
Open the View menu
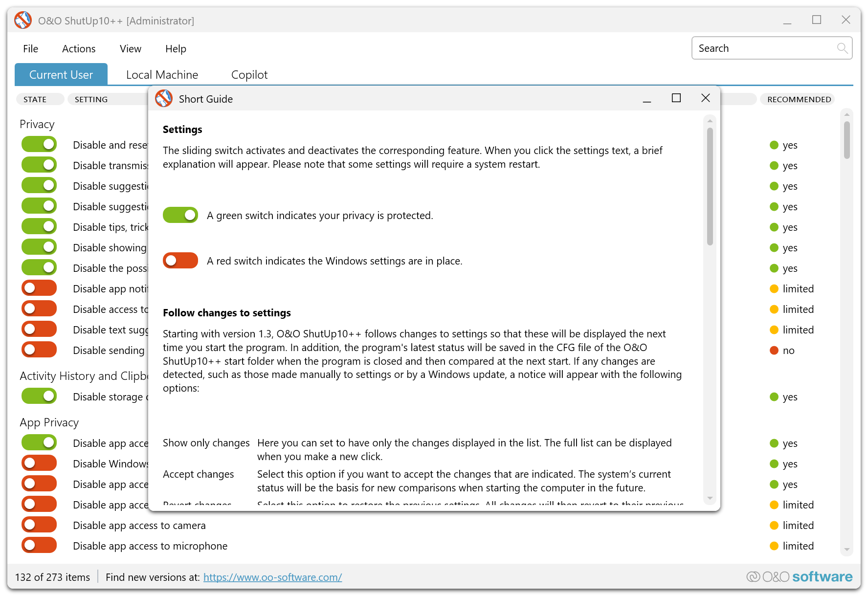[x=131, y=49]
